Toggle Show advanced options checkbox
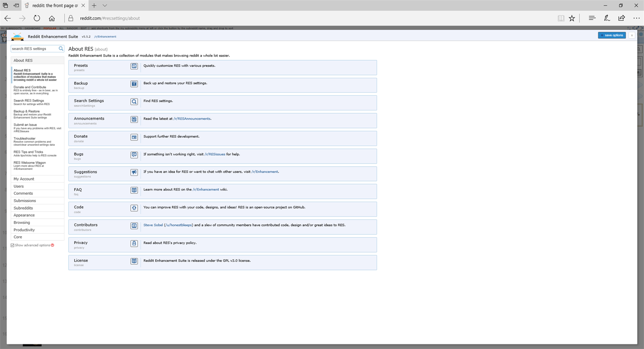 click(12, 245)
